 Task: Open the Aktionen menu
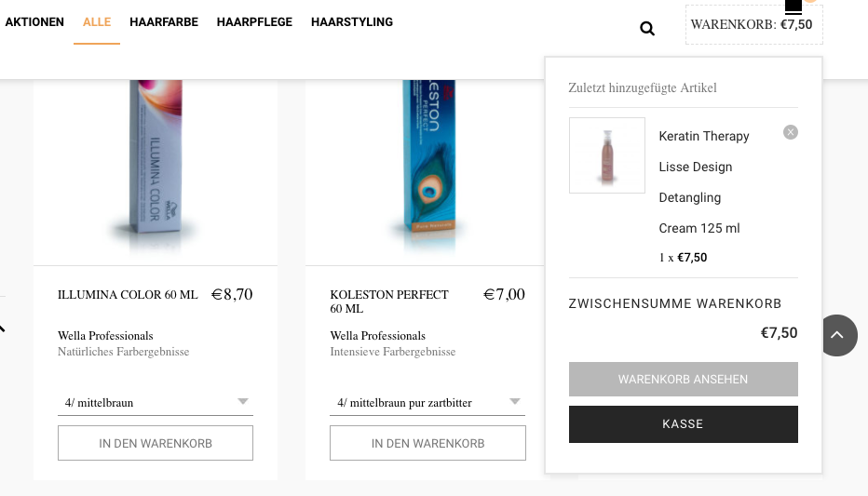[x=34, y=22]
